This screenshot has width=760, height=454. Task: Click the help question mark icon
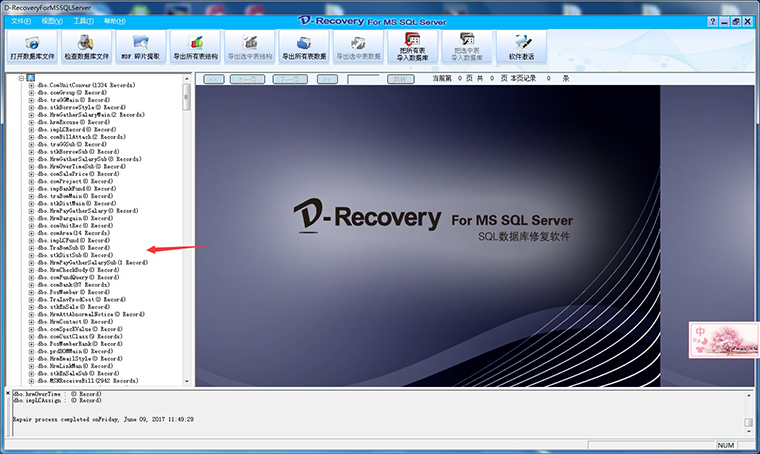tap(712, 21)
